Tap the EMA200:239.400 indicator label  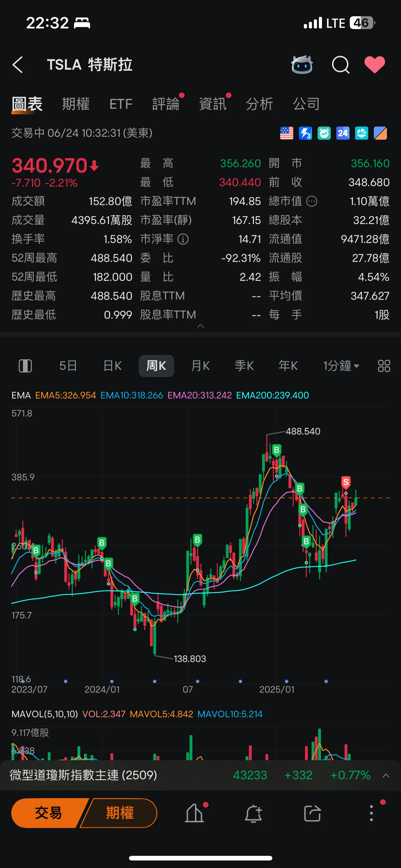click(x=272, y=395)
